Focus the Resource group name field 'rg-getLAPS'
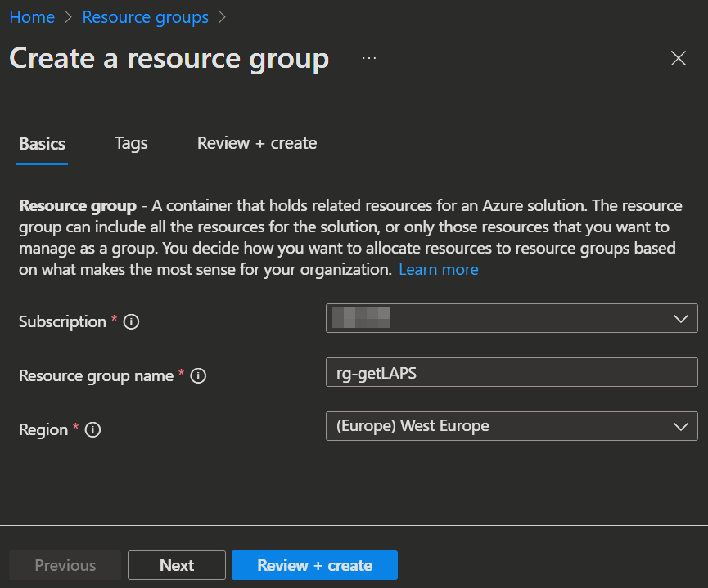 [x=511, y=372]
